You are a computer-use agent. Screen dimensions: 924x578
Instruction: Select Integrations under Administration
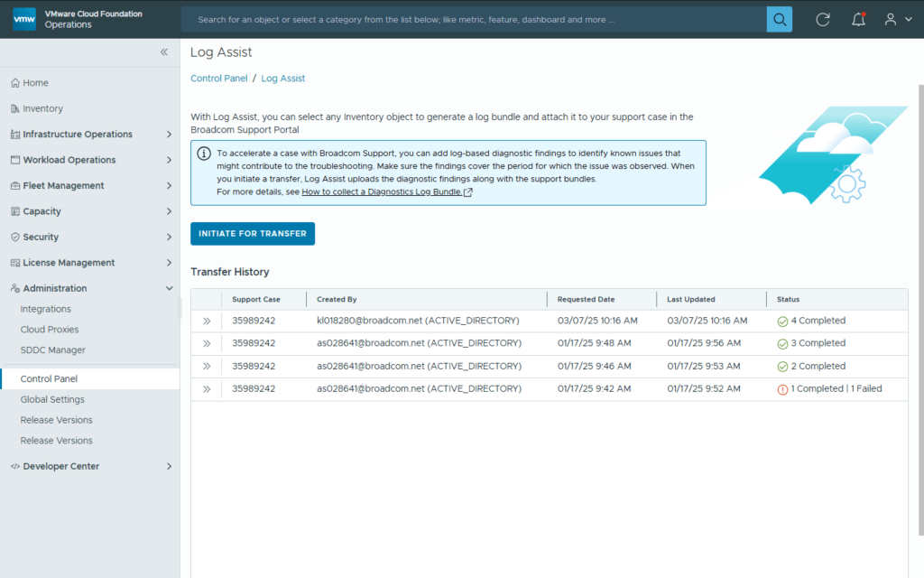(x=45, y=309)
